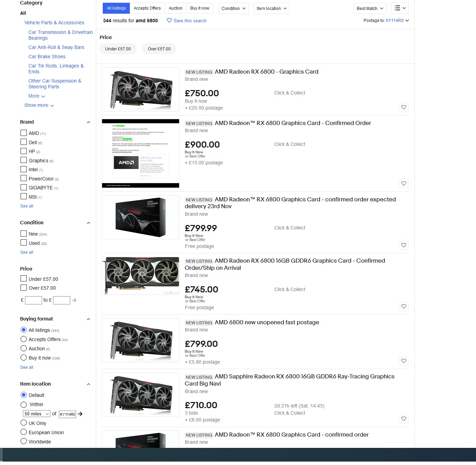The image size is (476, 465).
Task: Open the list view options icon
Action: click(400, 8)
